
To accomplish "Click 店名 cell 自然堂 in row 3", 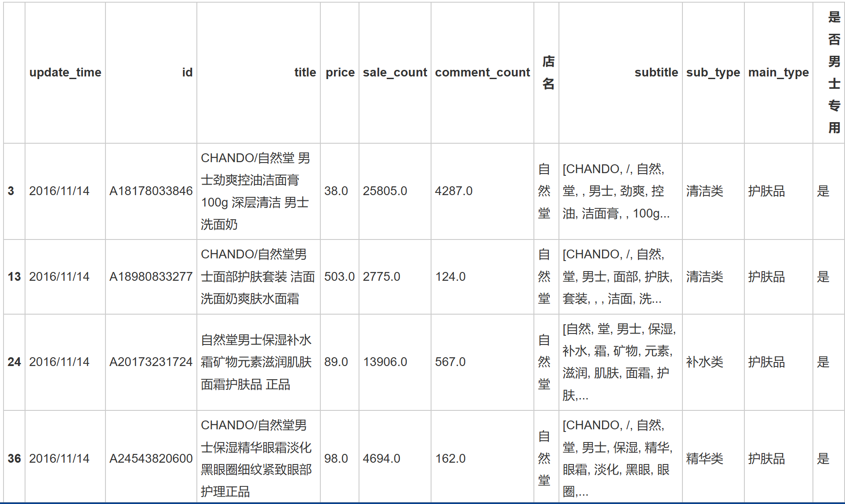I will 546,191.
